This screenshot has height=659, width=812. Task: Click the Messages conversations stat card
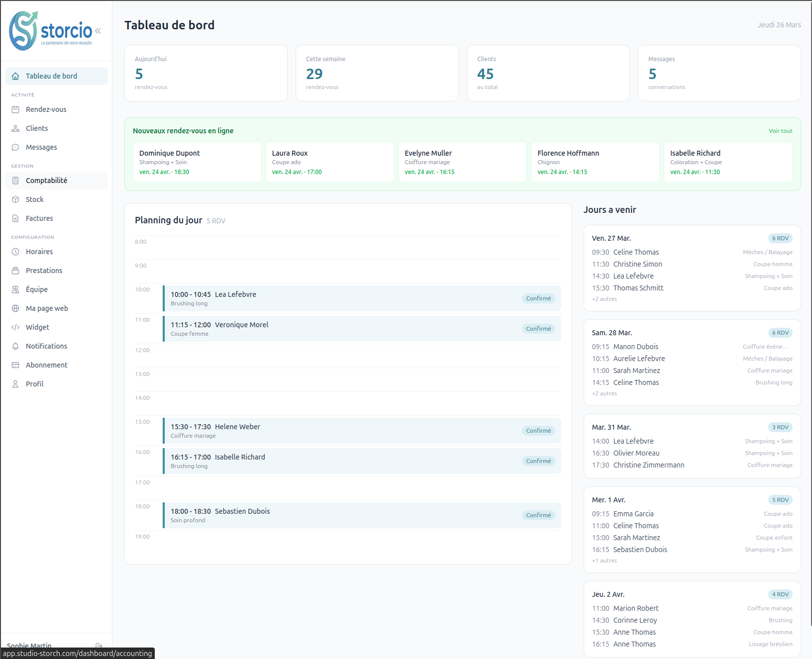[x=719, y=73]
